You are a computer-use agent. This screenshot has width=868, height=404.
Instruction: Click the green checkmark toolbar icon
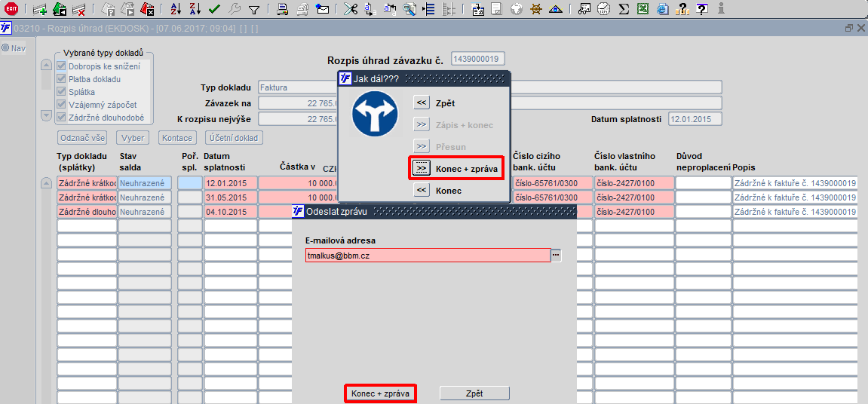[x=214, y=9]
